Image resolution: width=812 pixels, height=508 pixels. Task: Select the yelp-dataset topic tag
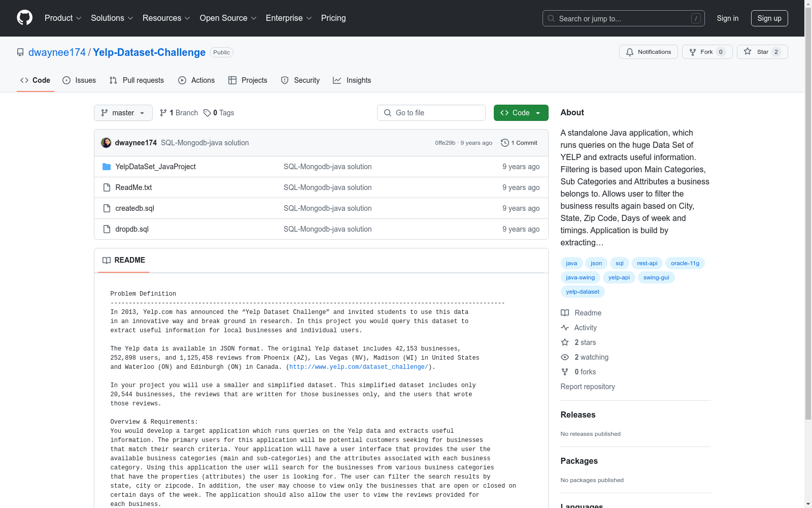tap(583, 292)
